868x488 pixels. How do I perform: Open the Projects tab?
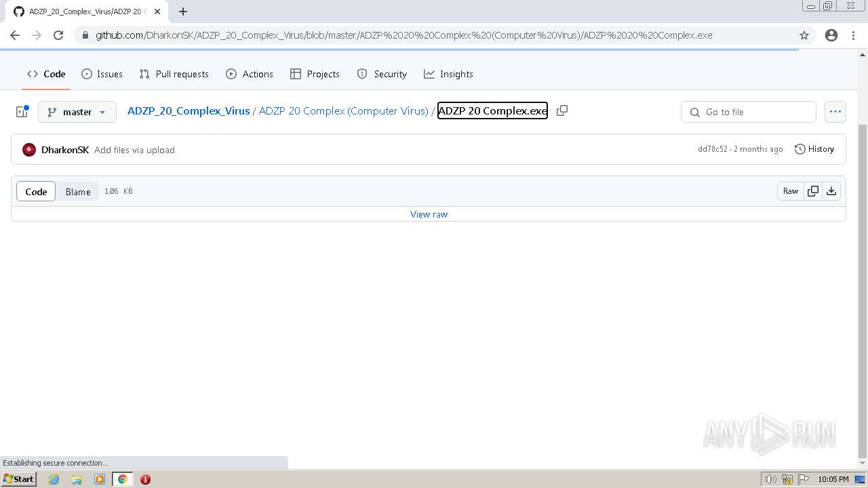click(x=315, y=74)
